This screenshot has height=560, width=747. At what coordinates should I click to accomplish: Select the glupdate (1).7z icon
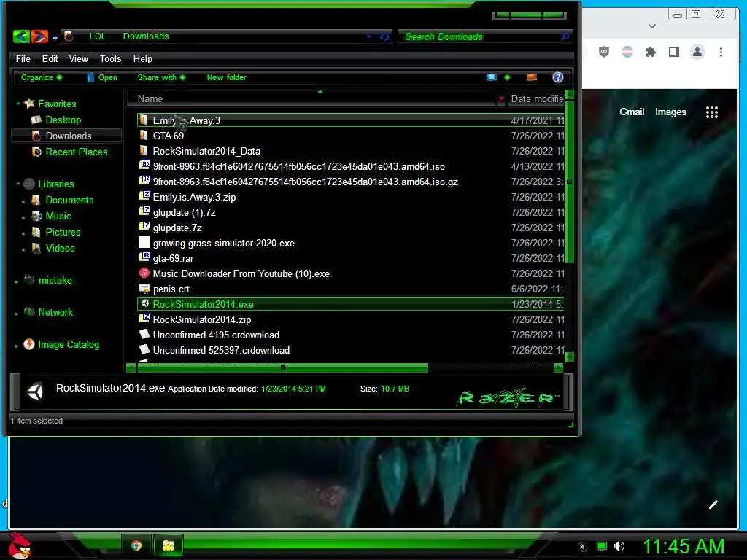[144, 211]
